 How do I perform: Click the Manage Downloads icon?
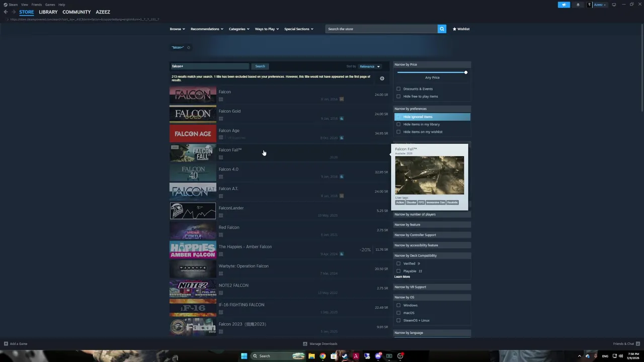(x=305, y=344)
